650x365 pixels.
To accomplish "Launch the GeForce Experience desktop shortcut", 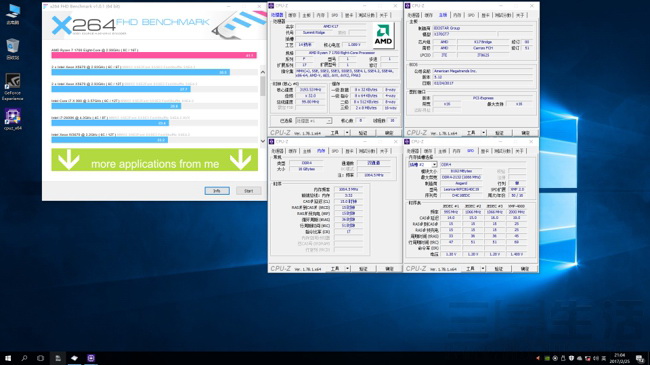I will pyautogui.click(x=12, y=87).
